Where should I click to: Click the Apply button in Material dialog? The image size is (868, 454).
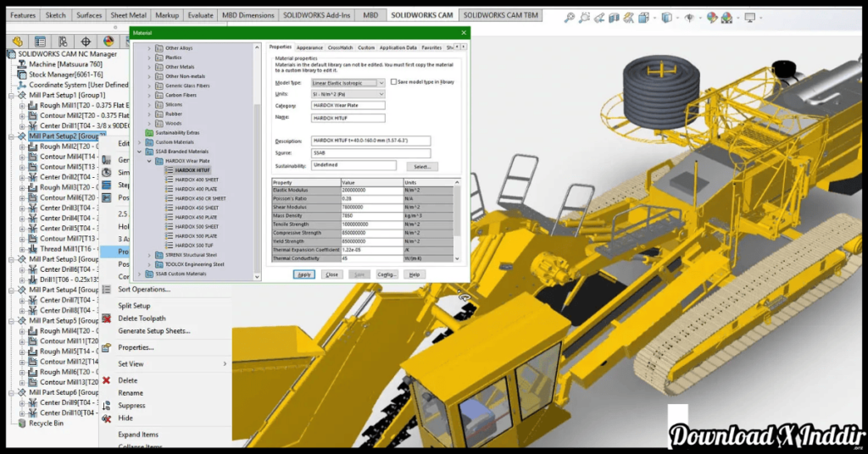(304, 274)
